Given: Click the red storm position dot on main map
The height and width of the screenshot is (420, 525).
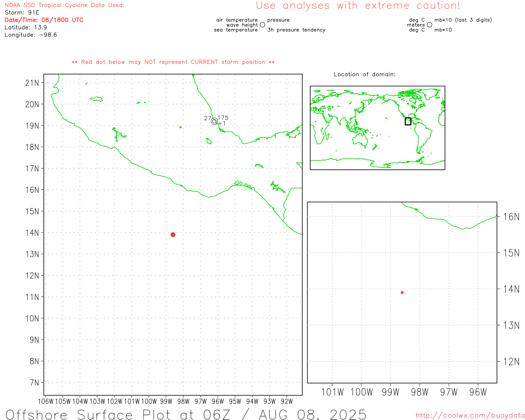Looking at the screenshot, I should (173, 235).
